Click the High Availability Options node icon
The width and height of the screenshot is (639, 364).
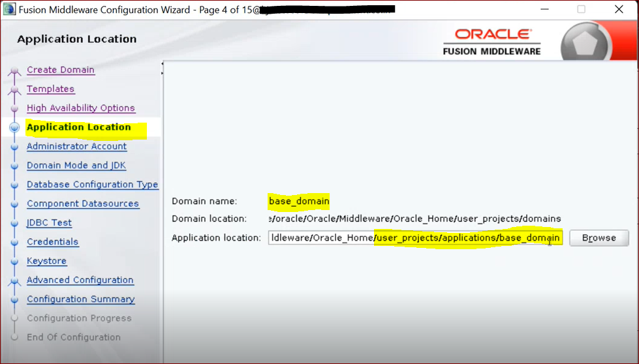point(14,108)
